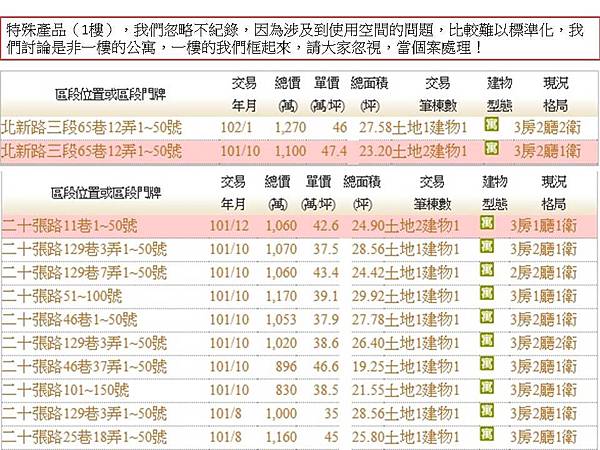Click 交易筆棟數 header in the 二十張路 table
Screen dimensions: 600x450
click(x=432, y=193)
